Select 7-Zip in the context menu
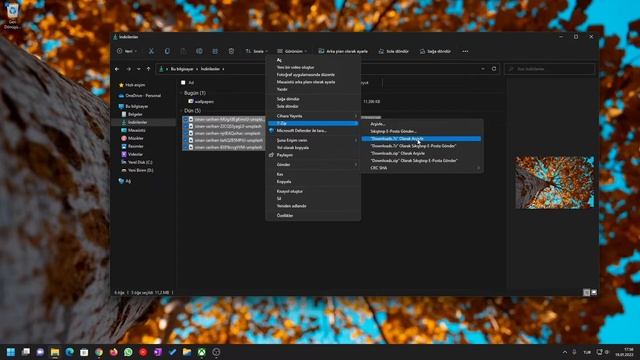Image resolution: width=640 pixels, height=360 pixels. tap(313, 123)
